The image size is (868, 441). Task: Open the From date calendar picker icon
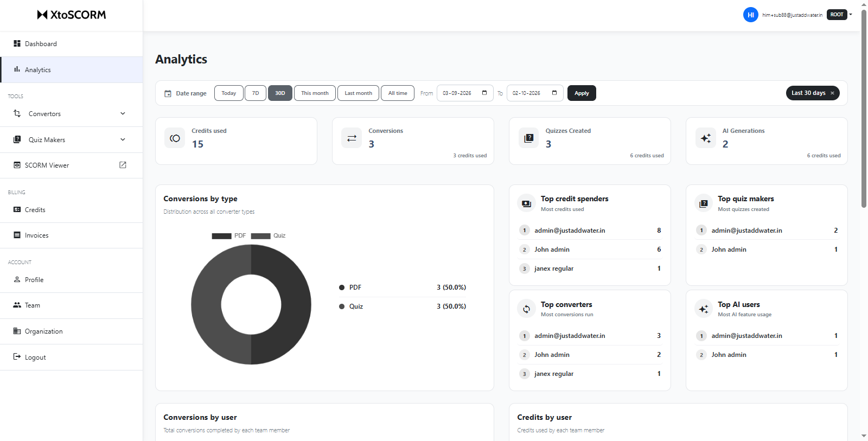click(x=484, y=93)
